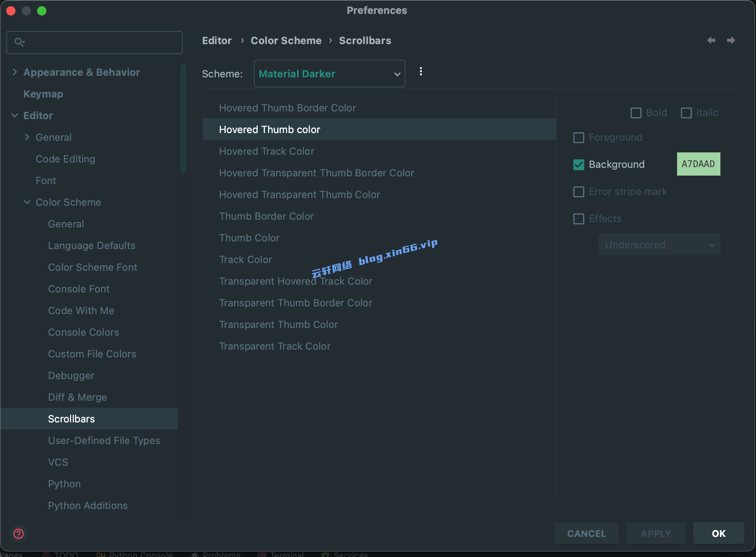Image resolution: width=756 pixels, height=557 pixels.
Task: Open the Underscored effect type dropdown
Action: (x=659, y=244)
